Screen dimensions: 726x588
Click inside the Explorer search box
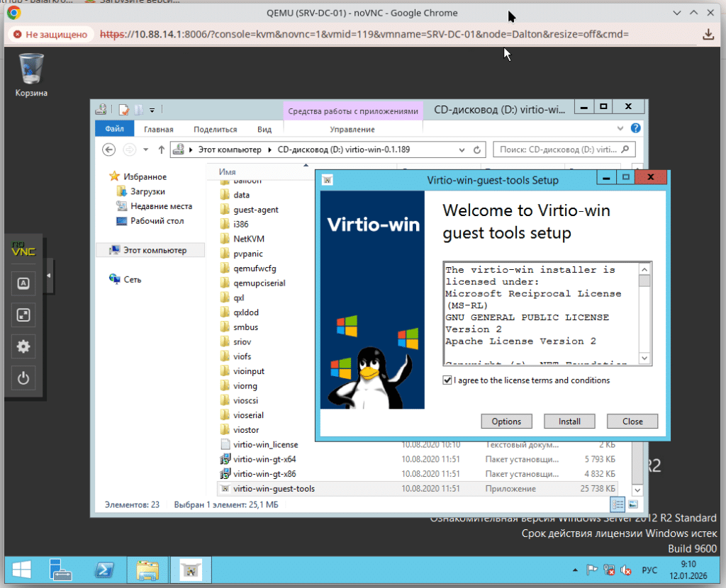(564, 149)
